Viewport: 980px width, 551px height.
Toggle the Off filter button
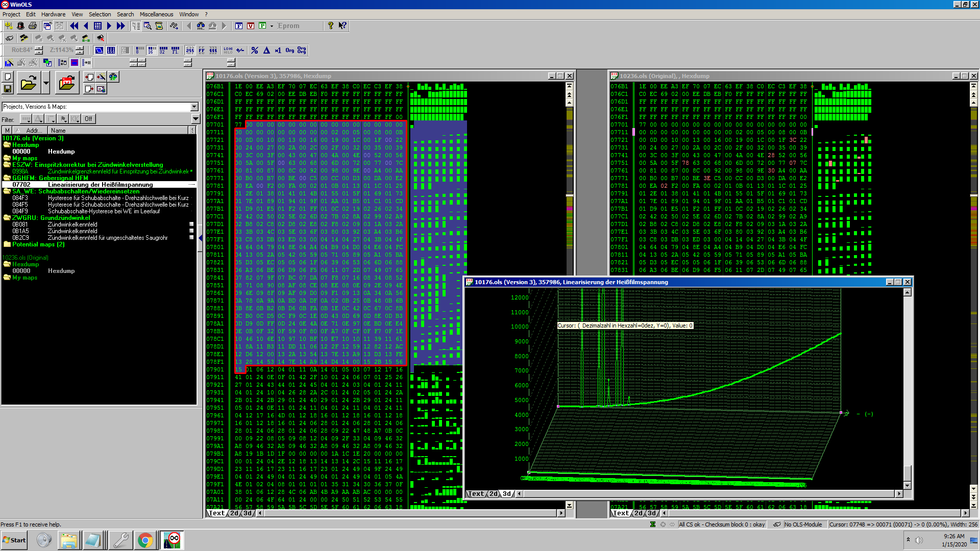pyautogui.click(x=88, y=119)
